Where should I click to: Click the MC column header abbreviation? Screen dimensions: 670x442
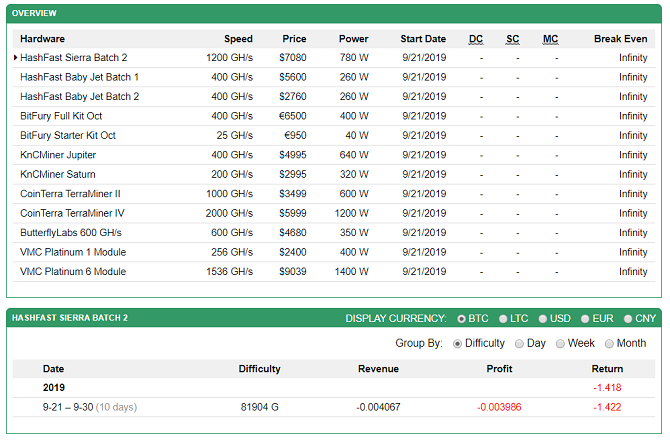[x=550, y=39]
